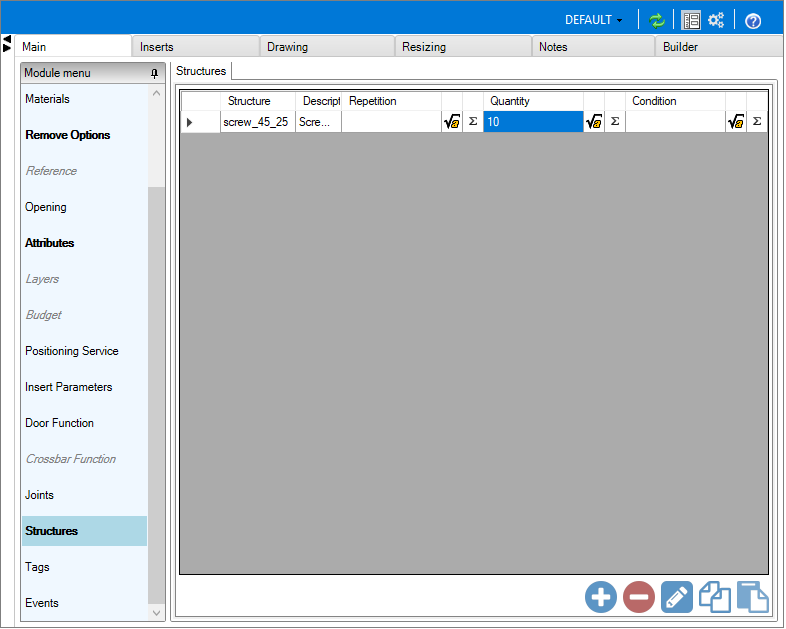The height and width of the screenshot is (629, 786).
Task: Open Positioning Service in Module menu
Action: coord(84,351)
